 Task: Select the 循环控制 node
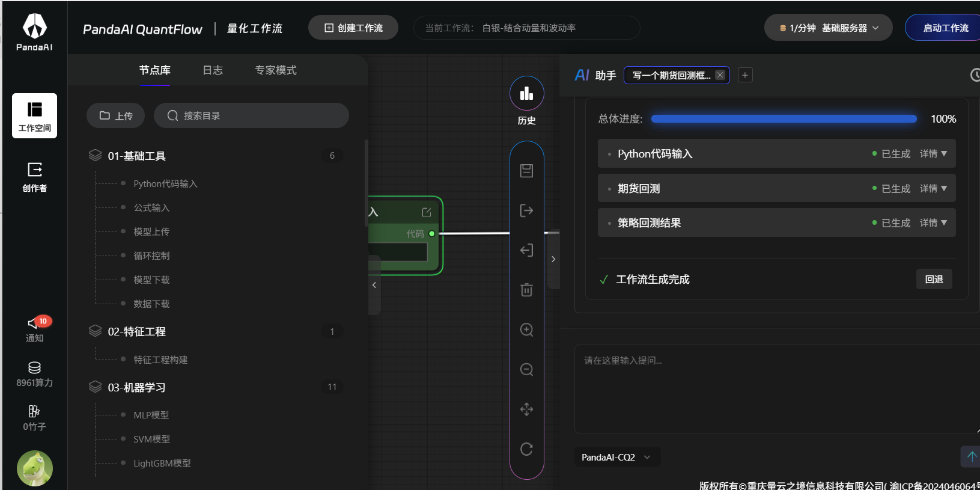click(x=151, y=256)
